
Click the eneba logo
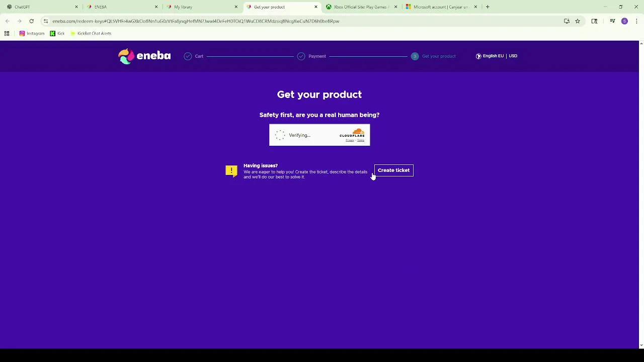(x=144, y=56)
